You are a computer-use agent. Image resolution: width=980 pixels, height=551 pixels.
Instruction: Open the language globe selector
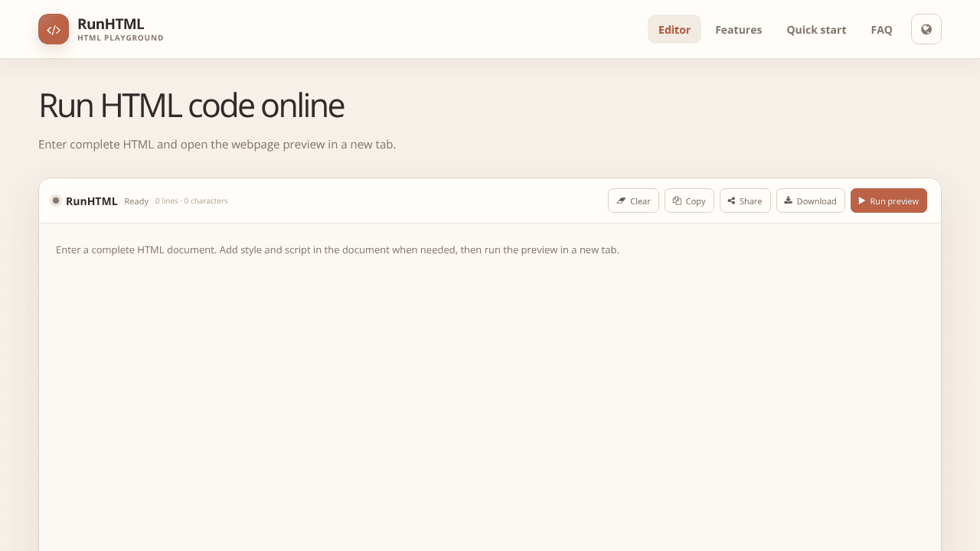tap(926, 29)
